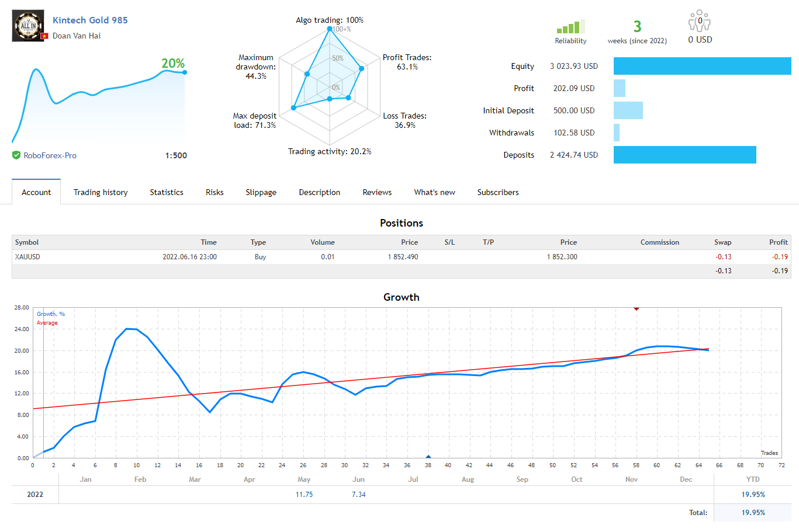Click the Equity 3 023.93 USD value

click(x=574, y=66)
